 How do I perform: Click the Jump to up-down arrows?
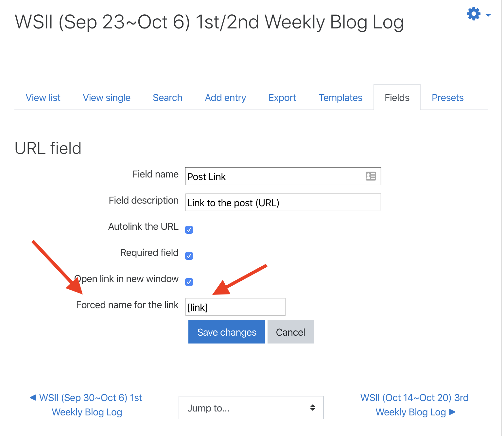click(313, 408)
